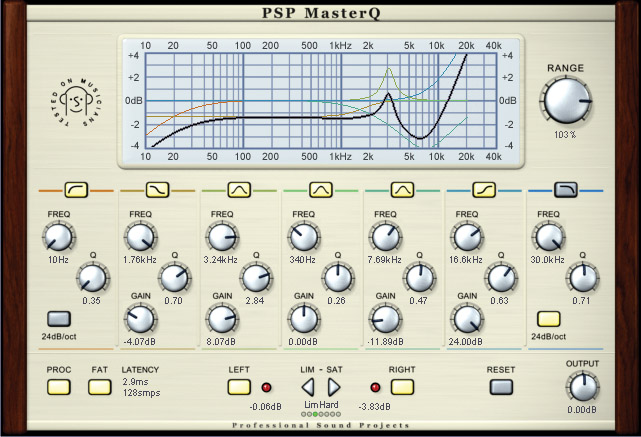Enable the low-pass filter band at 30.0kHz
The image size is (641, 437).
(566, 188)
